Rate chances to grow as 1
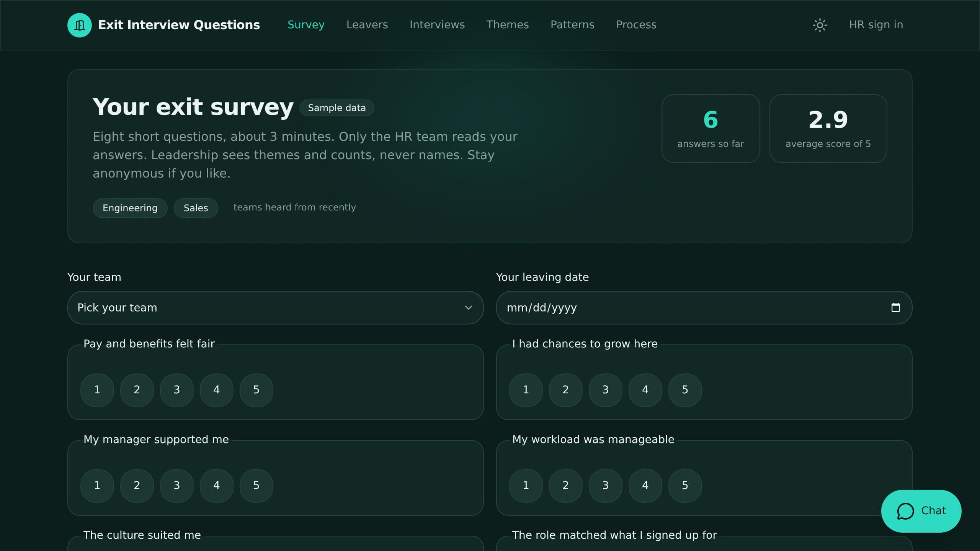980x551 pixels. [x=526, y=390]
